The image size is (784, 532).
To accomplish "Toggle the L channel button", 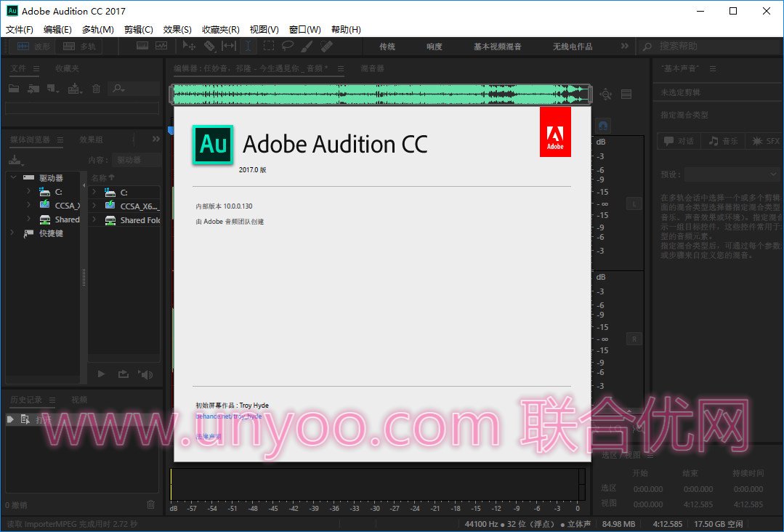I will (634, 203).
